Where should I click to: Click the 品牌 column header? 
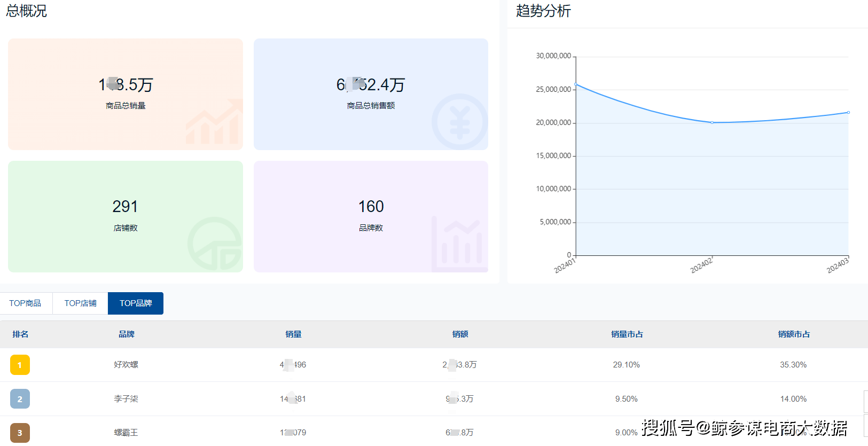[127, 334]
